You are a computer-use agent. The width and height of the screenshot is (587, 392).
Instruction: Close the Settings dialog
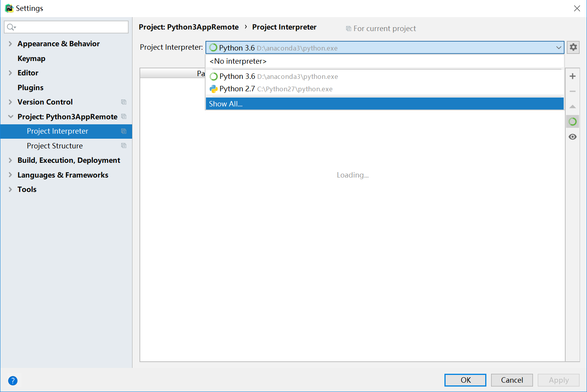[x=577, y=9]
